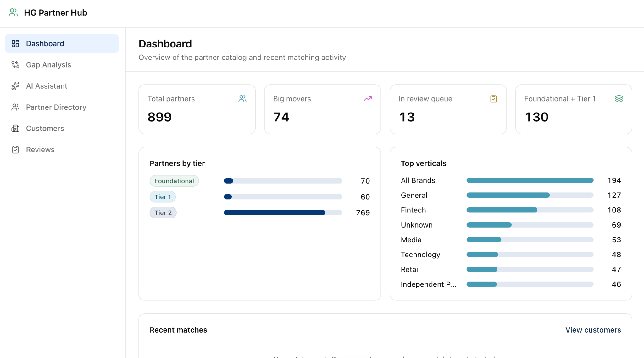Click the Independent P... vertical label
The image size is (644, 358).
[428, 284]
